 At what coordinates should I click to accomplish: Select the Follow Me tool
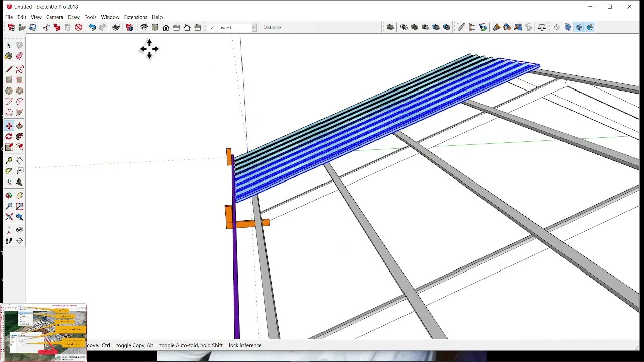tap(19, 137)
